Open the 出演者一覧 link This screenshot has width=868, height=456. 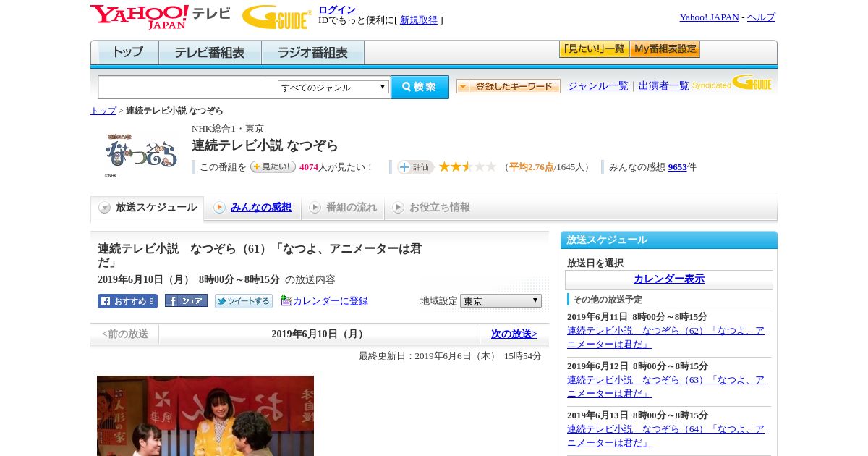(x=664, y=86)
